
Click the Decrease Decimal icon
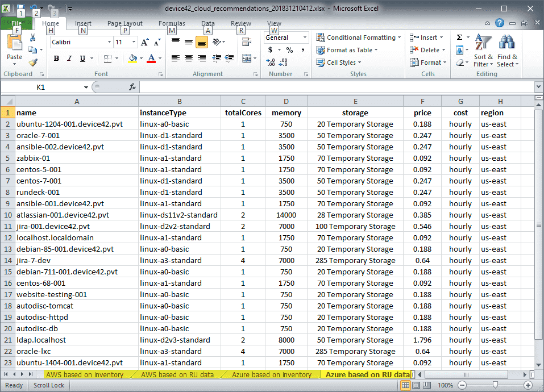pyautogui.click(x=284, y=62)
